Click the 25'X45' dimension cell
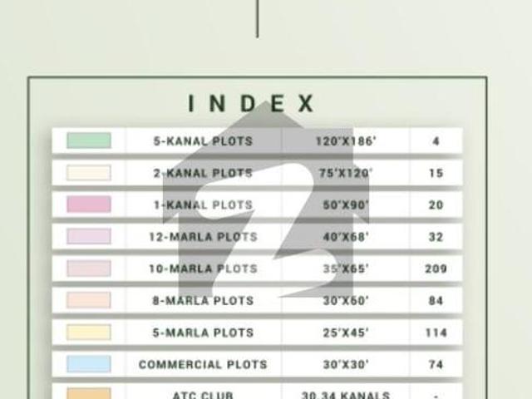The width and height of the screenshot is (532, 399). click(x=346, y=332)
